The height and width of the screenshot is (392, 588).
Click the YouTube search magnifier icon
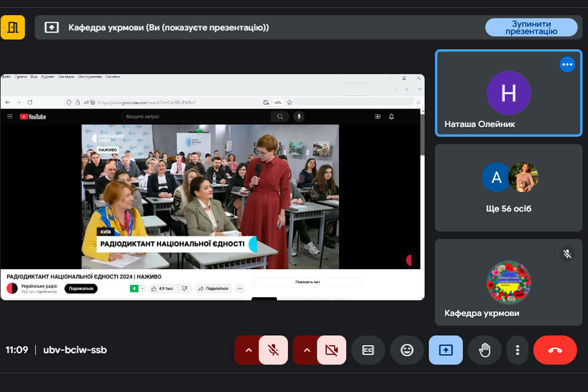[x=280, y=117]
